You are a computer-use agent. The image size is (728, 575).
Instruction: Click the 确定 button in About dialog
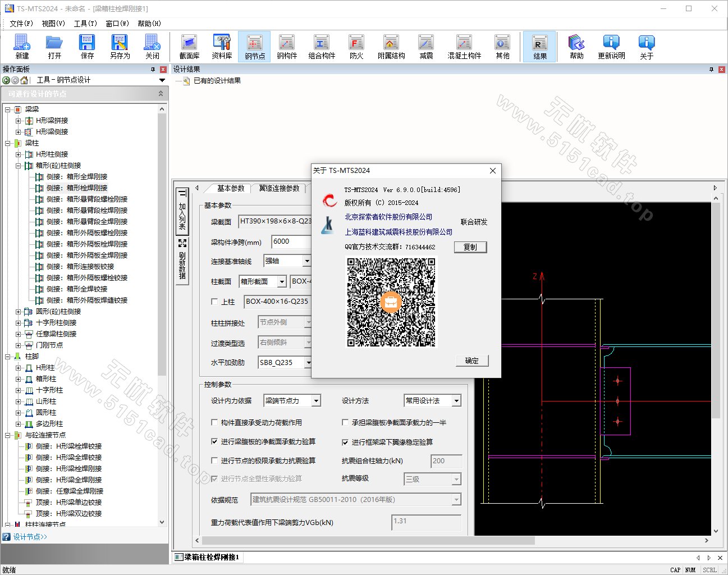471,360
